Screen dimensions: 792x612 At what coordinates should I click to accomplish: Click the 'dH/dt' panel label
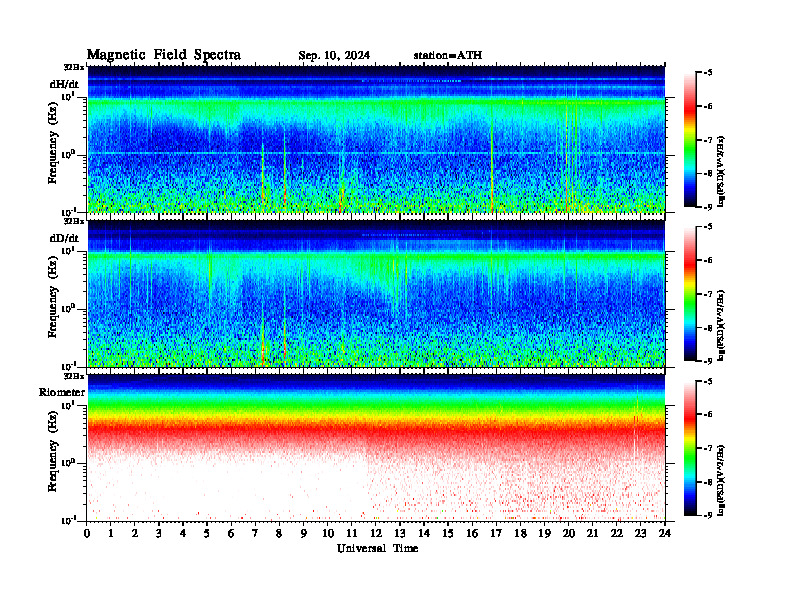click(x=64, y=84)
